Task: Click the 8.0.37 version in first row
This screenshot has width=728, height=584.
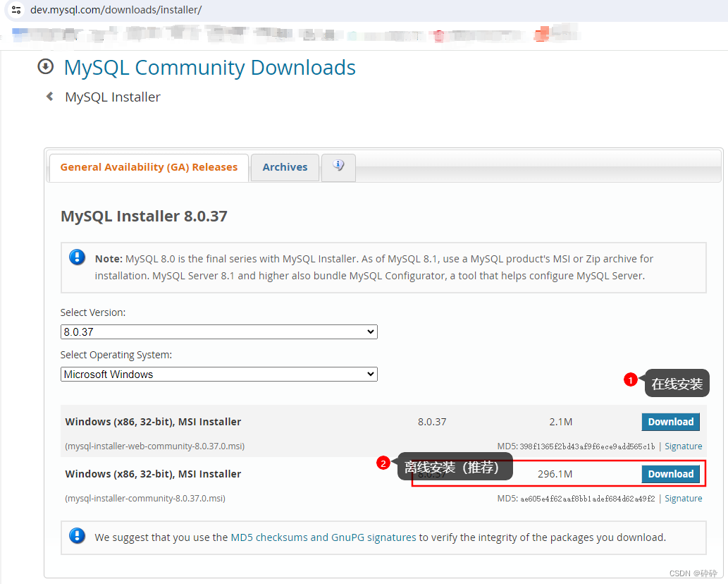Action: (x=432, y=422)
